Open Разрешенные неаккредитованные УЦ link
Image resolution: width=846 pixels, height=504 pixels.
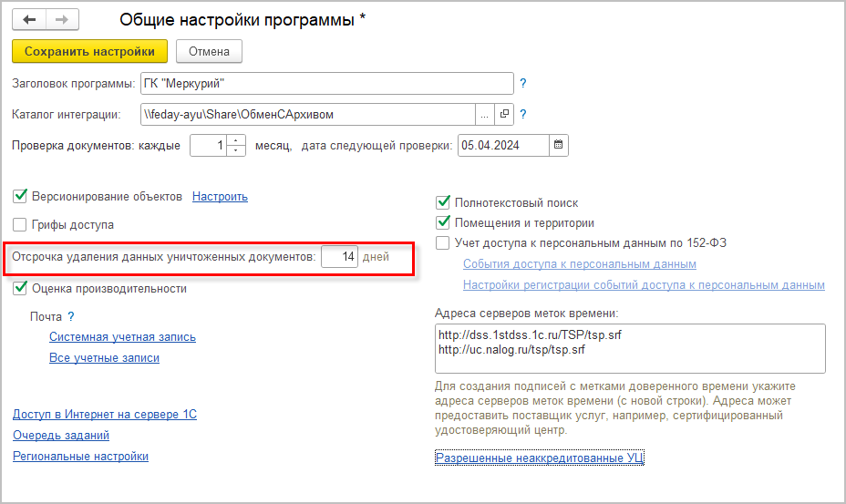click(540, 458)
